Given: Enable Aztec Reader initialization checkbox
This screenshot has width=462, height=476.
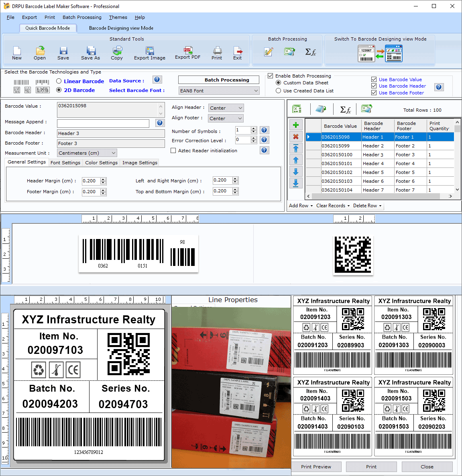Looking at the screenshot, I should (x=173, y=151).
